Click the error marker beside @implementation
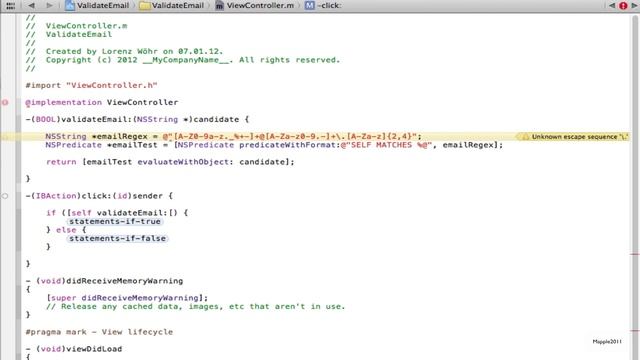Image resolution: width=640 pixels, height=360 pixels. pyautogui.click(x=5, y=102)
